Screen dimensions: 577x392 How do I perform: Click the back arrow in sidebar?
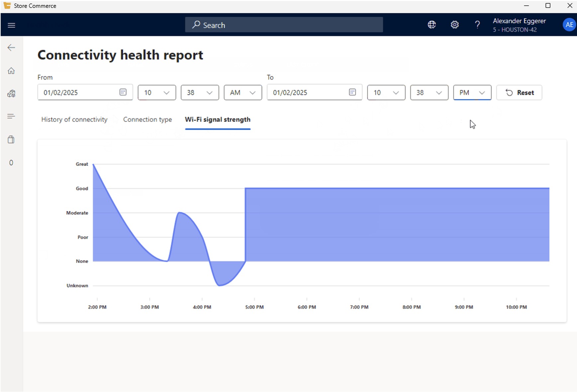pos(11,48)
